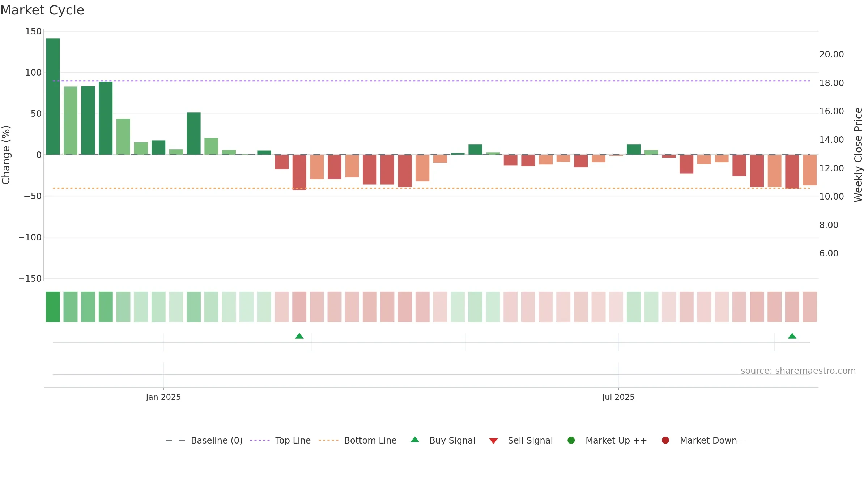Click the first bright green heatmap cell

pos(53,307)
